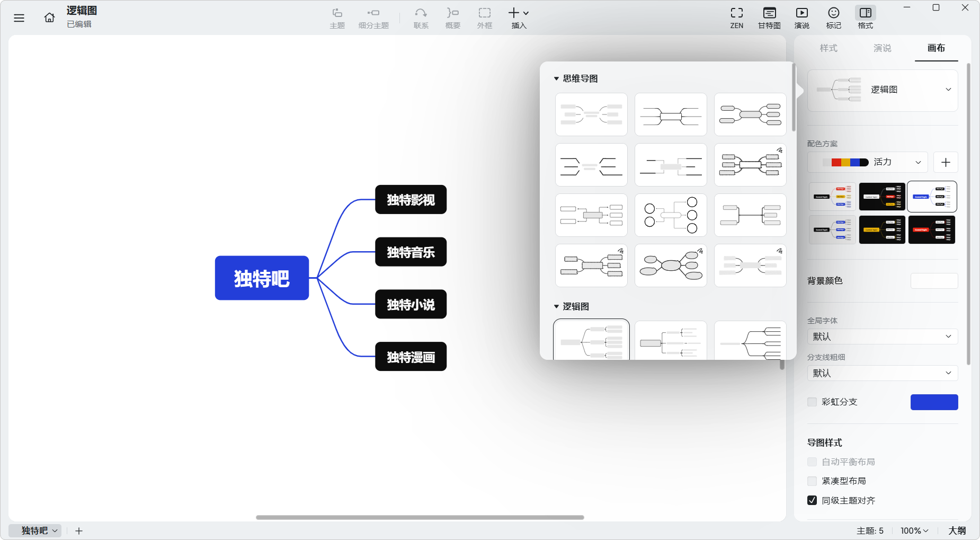Add a 概要 summary

click(452, 17)
